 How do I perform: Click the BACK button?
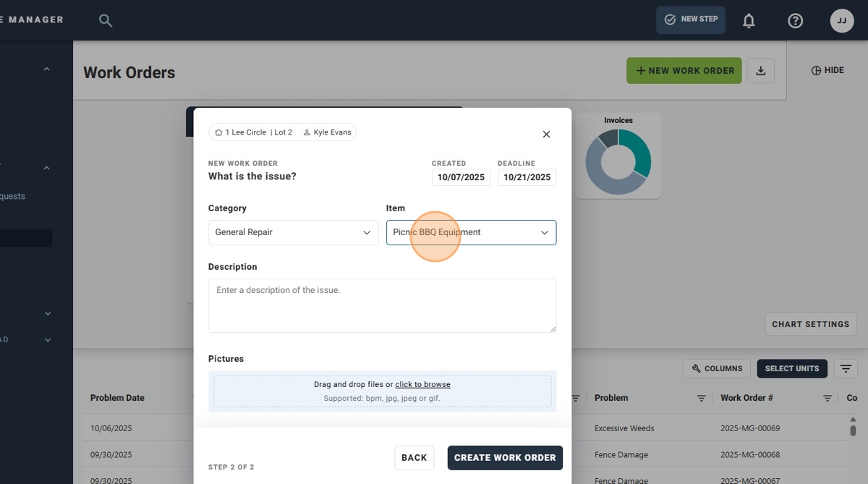[414, 458]
